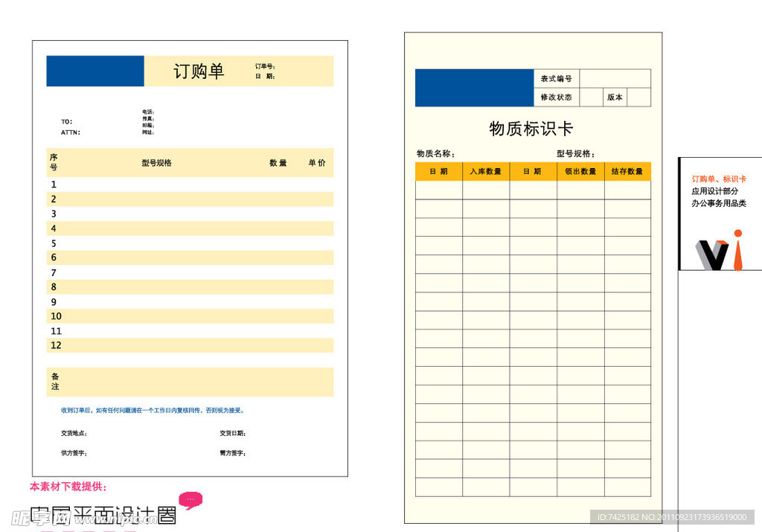The image size is (762, 532).
Task: Click the 需方签字 signature label
Action: click(232, 453)
